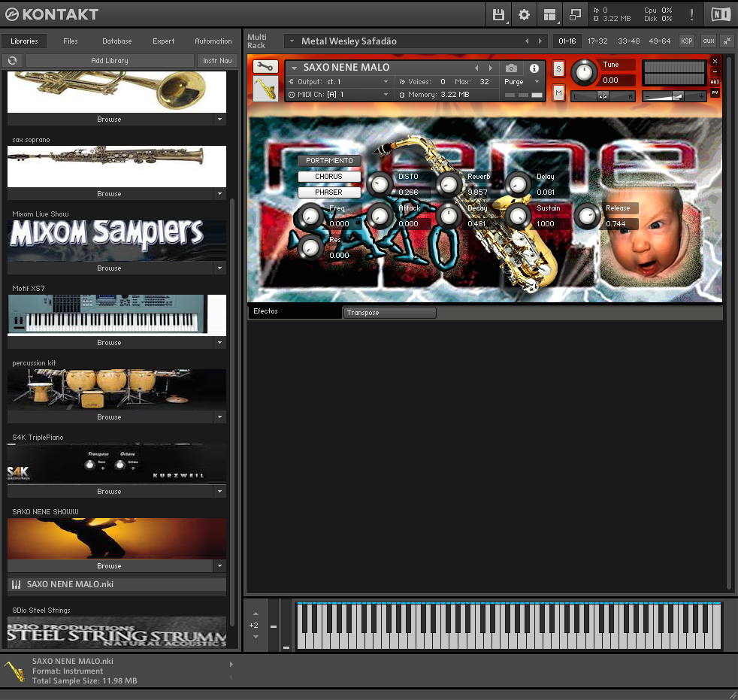Click the saxophone icon in info bar
Viewport: 738px width, 700px height.
[14, 671]
